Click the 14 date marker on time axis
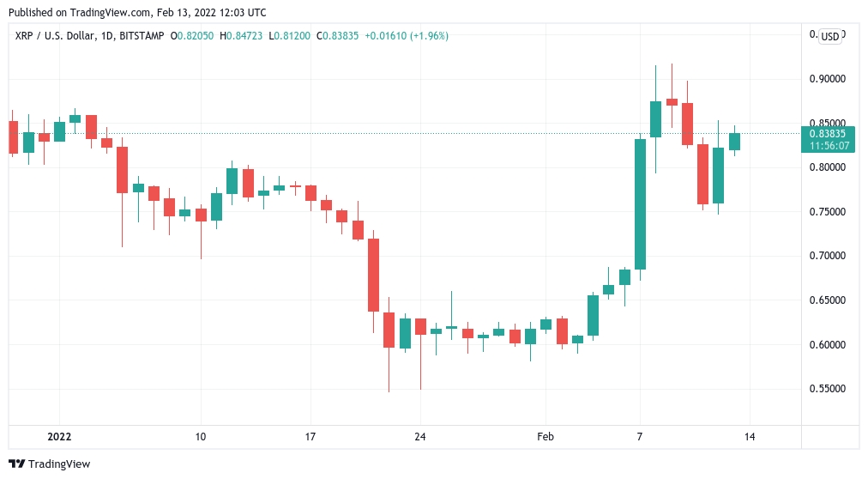The height and width of the screenshot is (479, 868). [750, 437]
